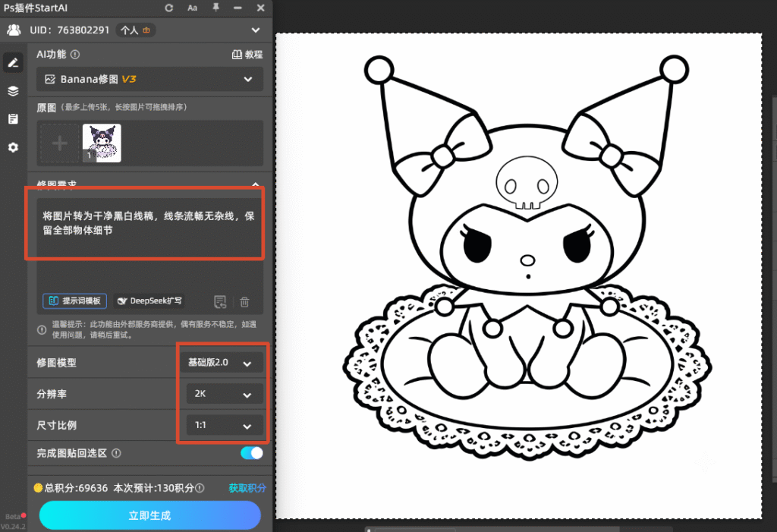Minimize the StartAI plugin panel
This screenshot has height=532, width=777.
(238, 8)
